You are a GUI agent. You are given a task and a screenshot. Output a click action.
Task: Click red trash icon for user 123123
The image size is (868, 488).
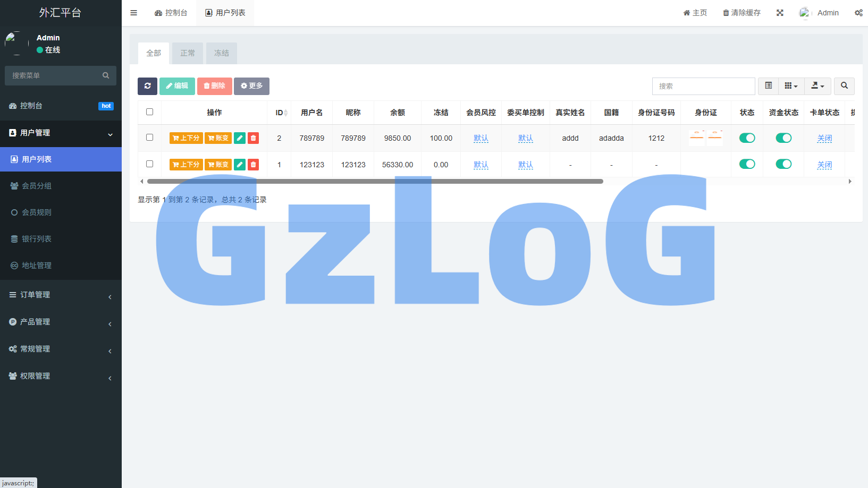(254, 165)
